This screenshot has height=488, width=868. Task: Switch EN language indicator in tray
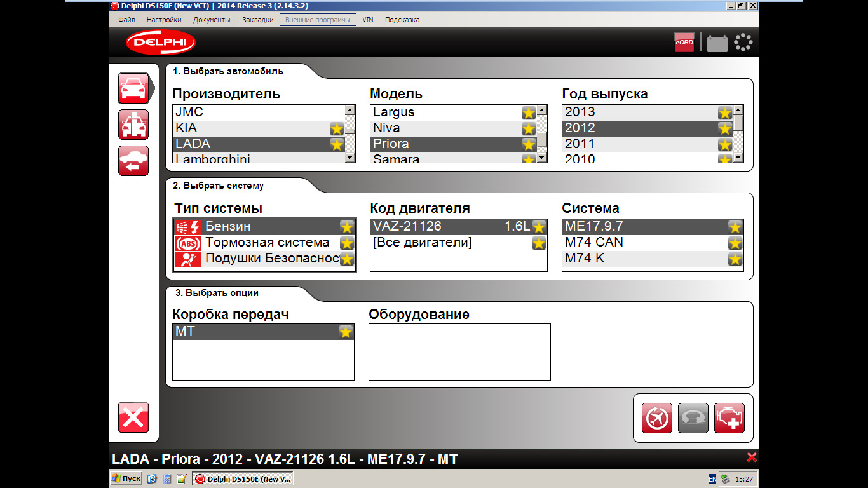click(712, 479)
